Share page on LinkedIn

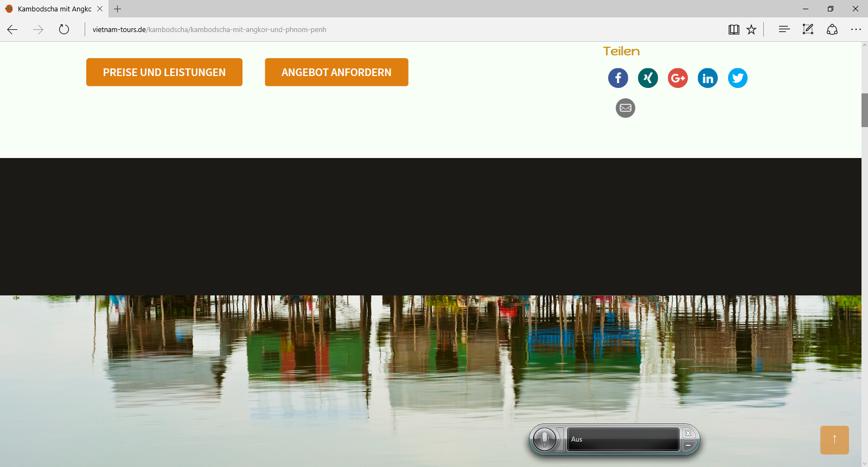(x=707, y=78)
